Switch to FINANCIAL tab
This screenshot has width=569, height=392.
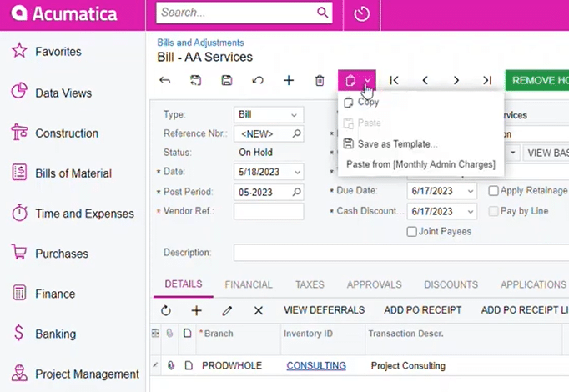tap(249, 284)
